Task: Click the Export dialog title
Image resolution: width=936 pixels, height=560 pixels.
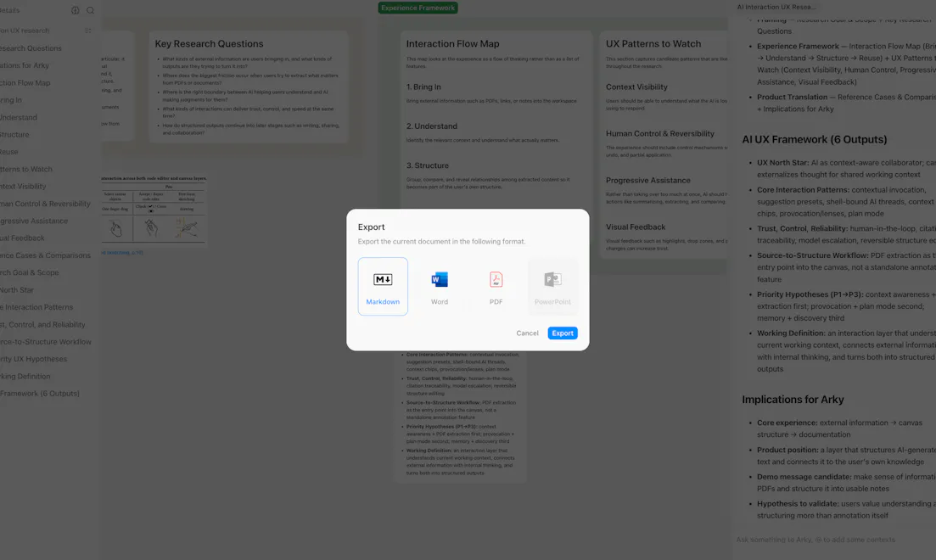Action: [x=372, y=227]
